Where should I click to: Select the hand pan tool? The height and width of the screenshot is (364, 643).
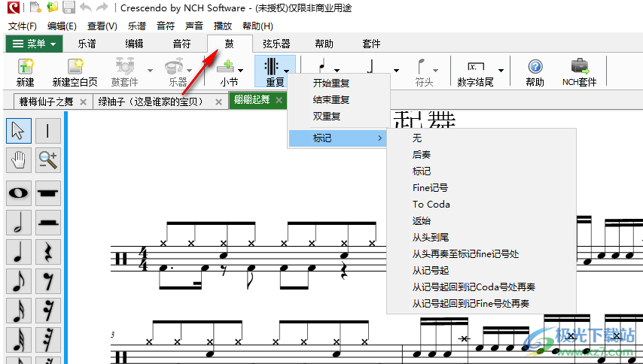tap(19, 160)
